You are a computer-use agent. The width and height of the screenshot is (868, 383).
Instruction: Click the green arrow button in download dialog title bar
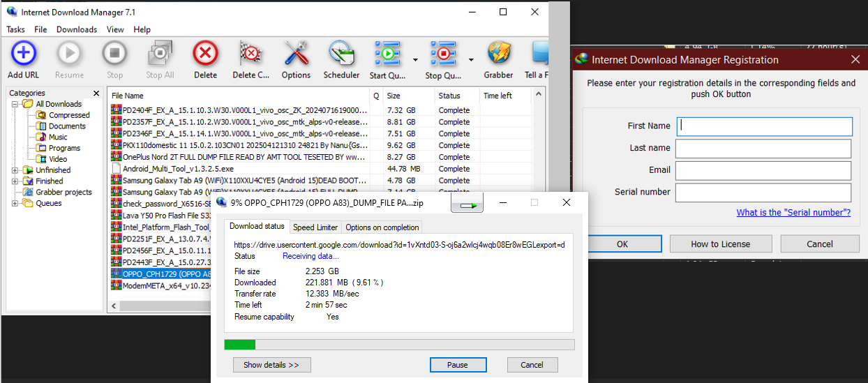coord(467,203)
